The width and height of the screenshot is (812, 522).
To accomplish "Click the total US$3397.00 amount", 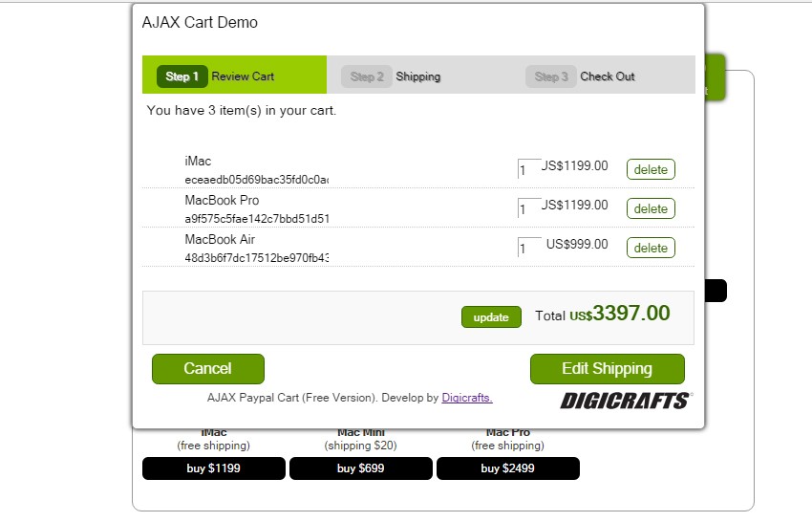I will tap(619, 314).
